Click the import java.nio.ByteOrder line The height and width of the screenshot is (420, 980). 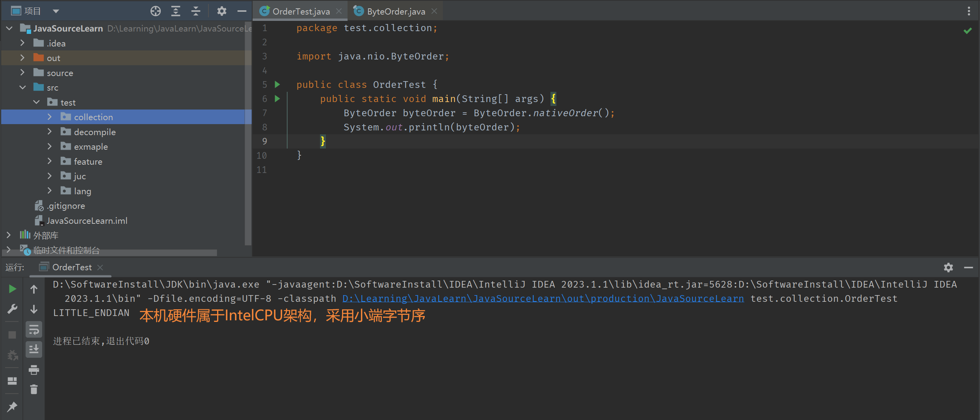tap(373, 56)
